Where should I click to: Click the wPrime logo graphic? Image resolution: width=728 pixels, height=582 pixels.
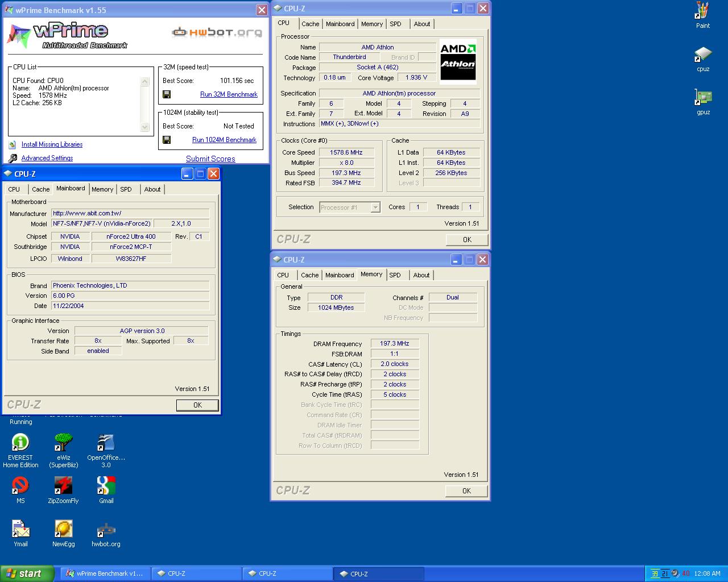(x=67, y=35)
